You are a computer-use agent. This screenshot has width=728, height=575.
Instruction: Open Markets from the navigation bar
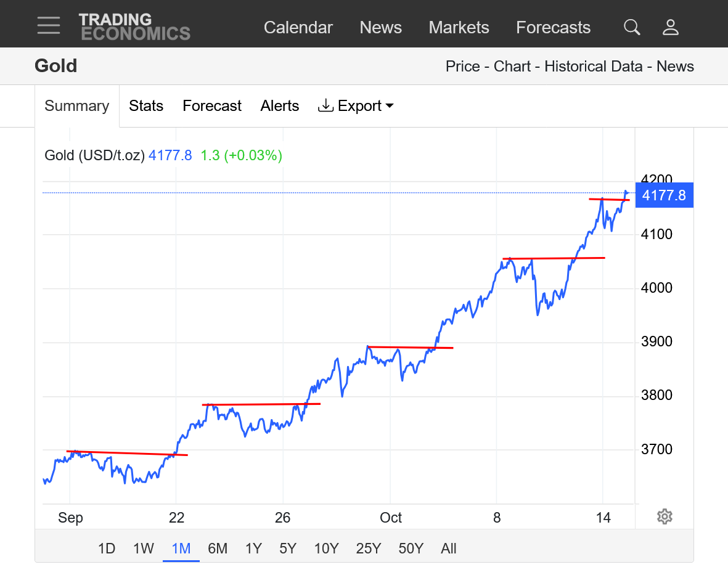(x=459, y=28)
